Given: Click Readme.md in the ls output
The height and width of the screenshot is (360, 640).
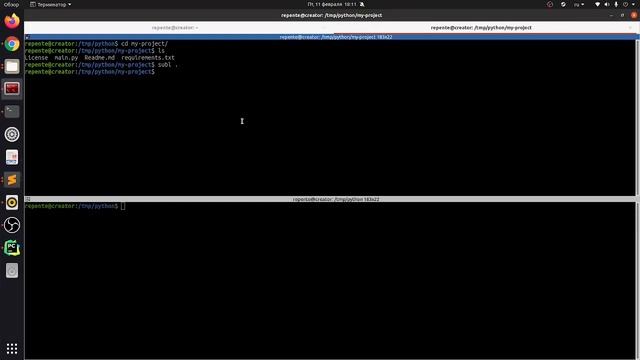Looking at the screenshot, I should click(100, 58).
